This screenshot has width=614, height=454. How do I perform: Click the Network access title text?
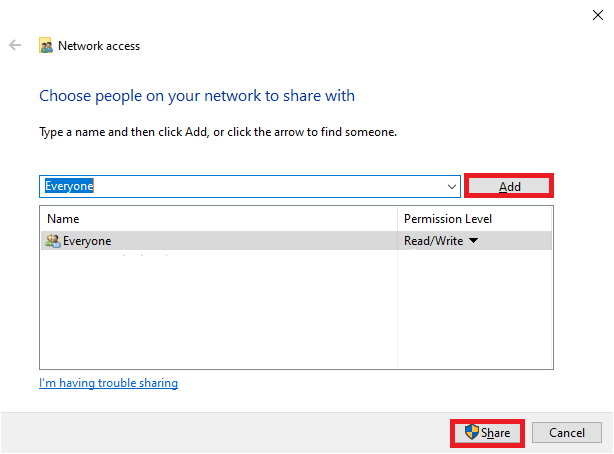pyautogui.click(x=99, y=46)
